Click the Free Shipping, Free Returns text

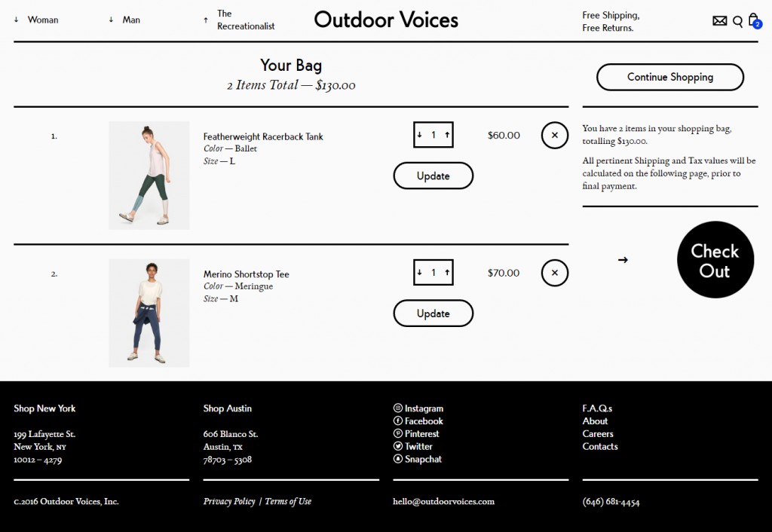(611, 21)
